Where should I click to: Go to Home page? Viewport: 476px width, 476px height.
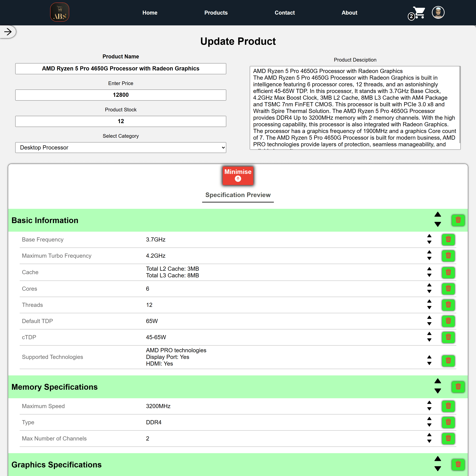(150, 13)
